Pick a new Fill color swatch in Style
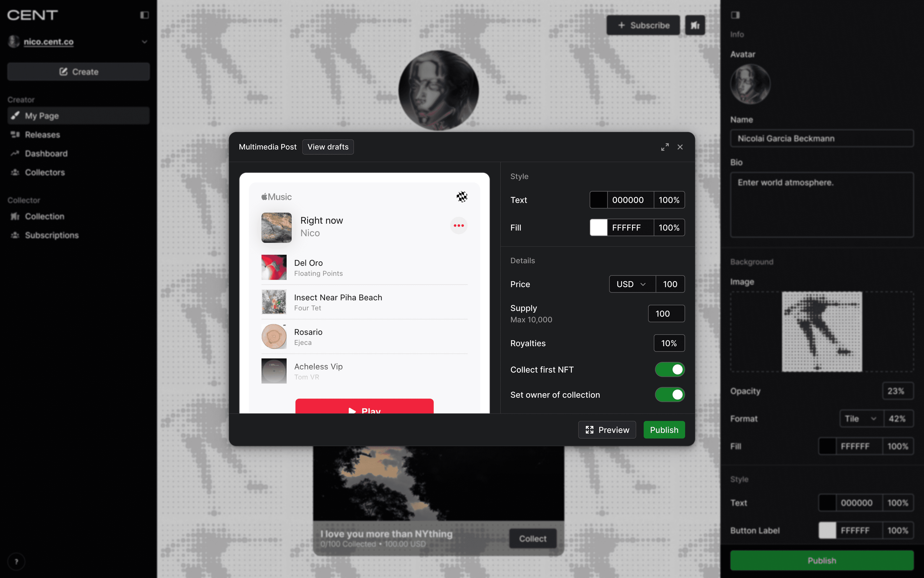924x578 pixels. (599, 228)
